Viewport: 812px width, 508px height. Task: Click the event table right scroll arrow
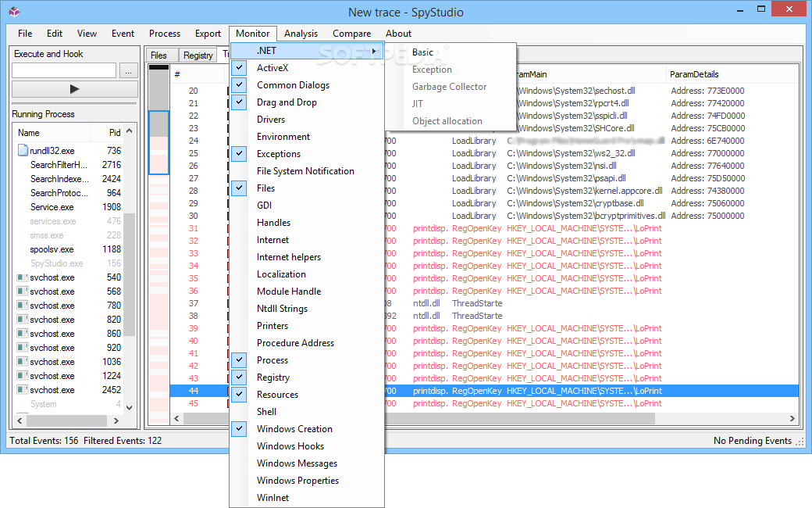[792, 418]
